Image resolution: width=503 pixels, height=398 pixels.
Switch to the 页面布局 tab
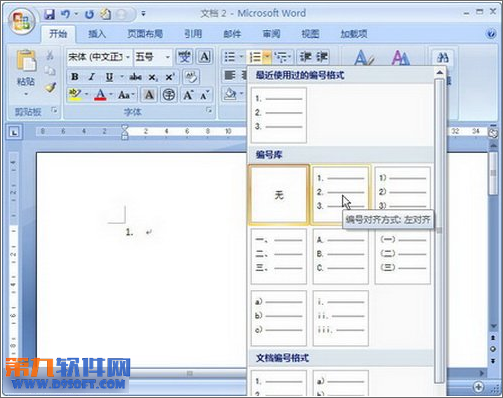click(x=145, y=34)
